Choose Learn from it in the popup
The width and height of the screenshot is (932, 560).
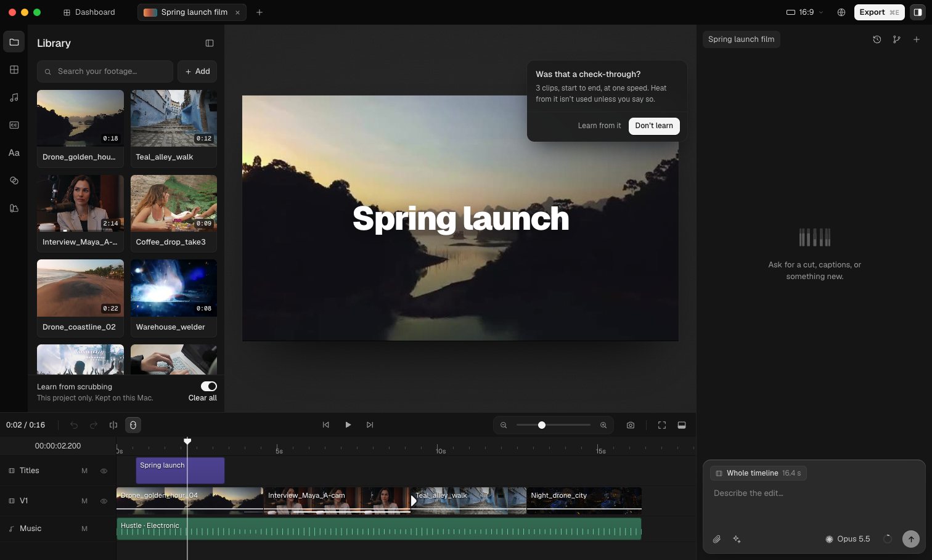click(599, 126)
